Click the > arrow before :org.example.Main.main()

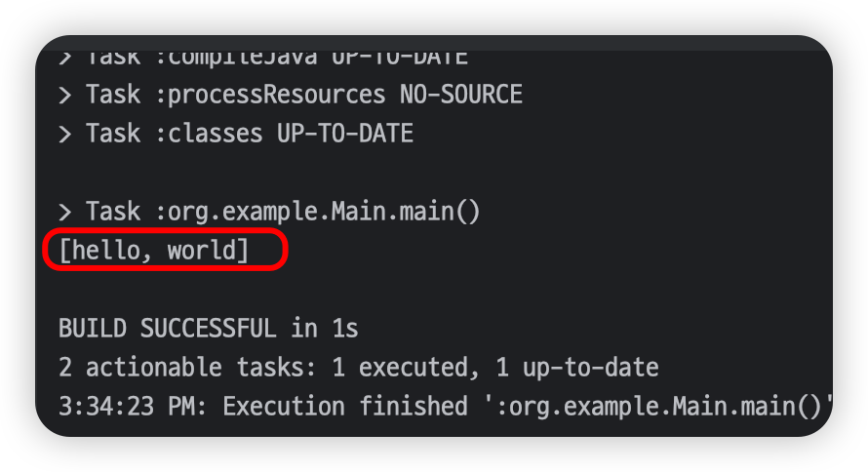tap(65, 211)
